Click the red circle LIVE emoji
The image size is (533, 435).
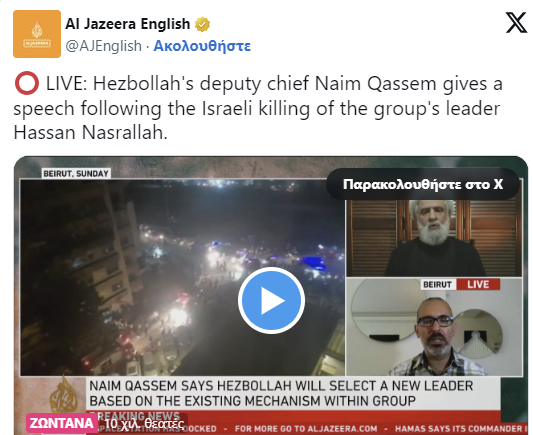coord(27,83)
